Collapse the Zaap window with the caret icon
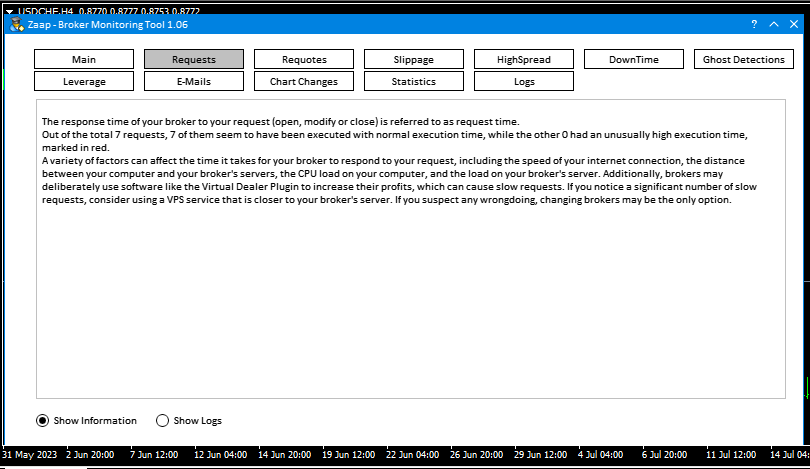The width and height of the screenshot is (810, 469). (774, 24)
